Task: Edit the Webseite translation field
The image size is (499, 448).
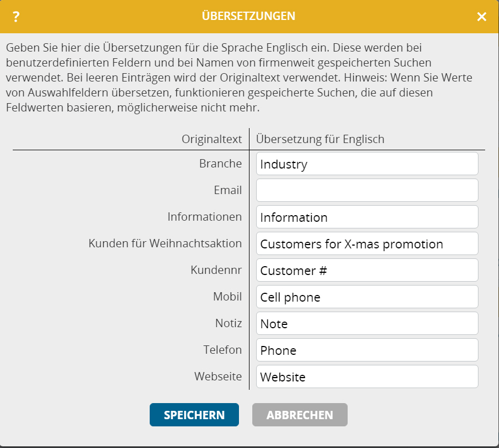Action: [367, 376]
